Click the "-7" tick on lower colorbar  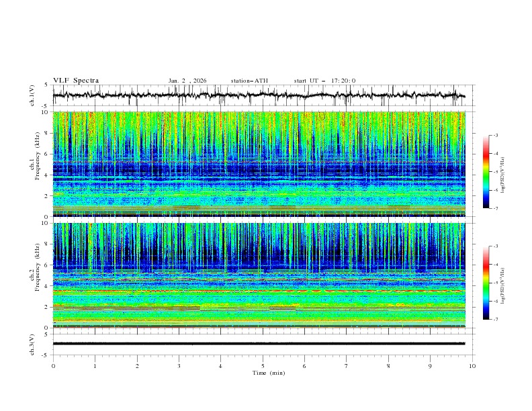point(496,320)
